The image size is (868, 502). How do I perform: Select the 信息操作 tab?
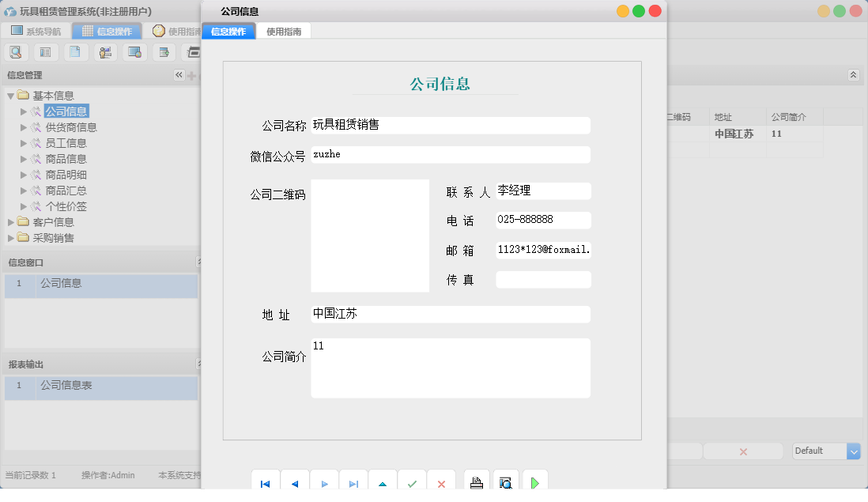click(x=228, y=32)
